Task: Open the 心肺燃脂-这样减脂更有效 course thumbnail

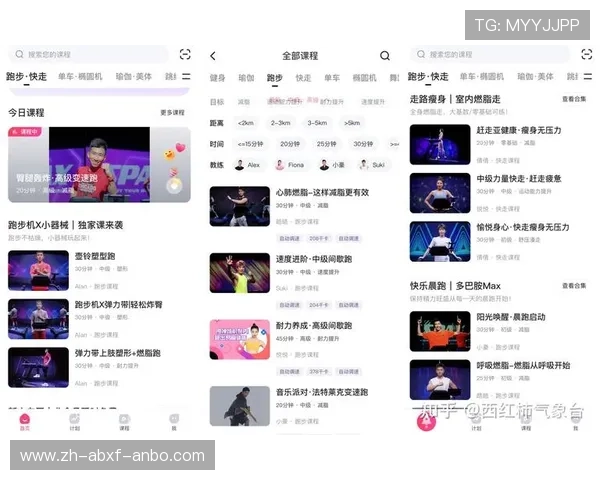Action: point(240,206)
